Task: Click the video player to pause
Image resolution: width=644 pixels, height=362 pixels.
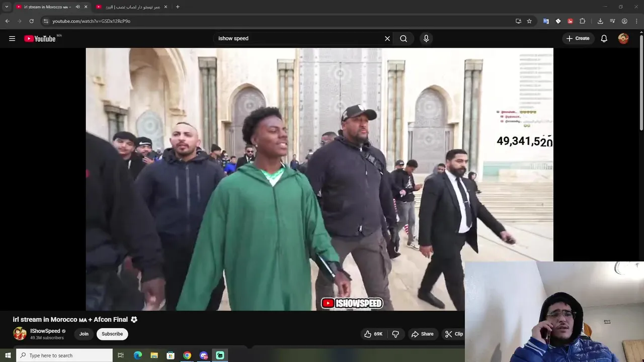Action: point(319,179)
